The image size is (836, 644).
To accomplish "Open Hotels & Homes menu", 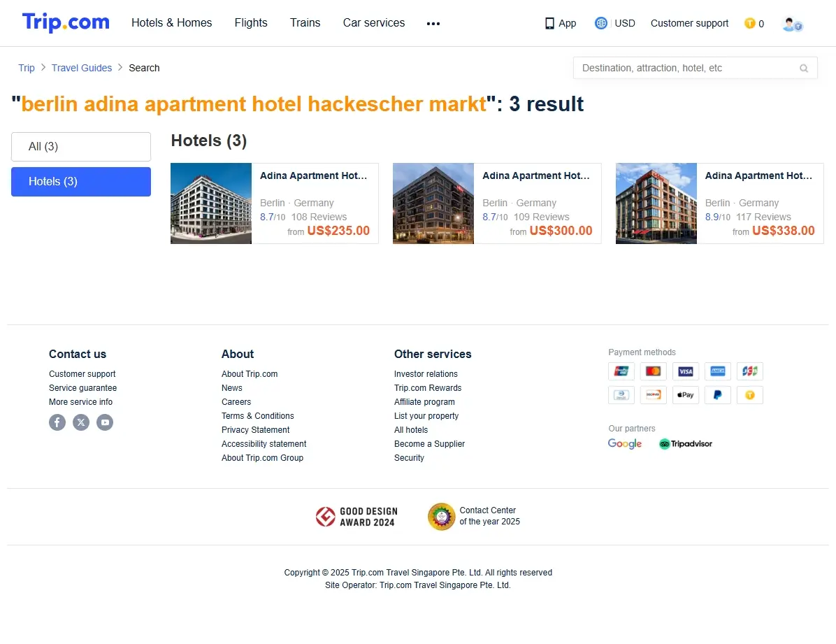I will pos(172,23).
